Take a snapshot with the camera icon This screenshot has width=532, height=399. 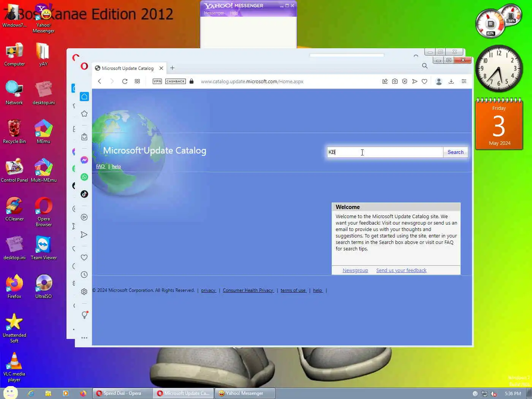[x=395, y=81]
